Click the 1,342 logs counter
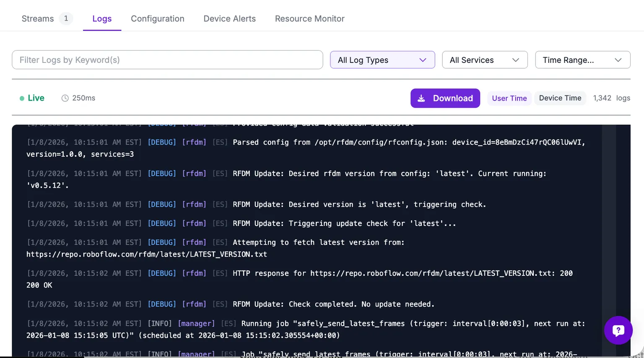Screen dimensions: 644x358 point(612,98)
